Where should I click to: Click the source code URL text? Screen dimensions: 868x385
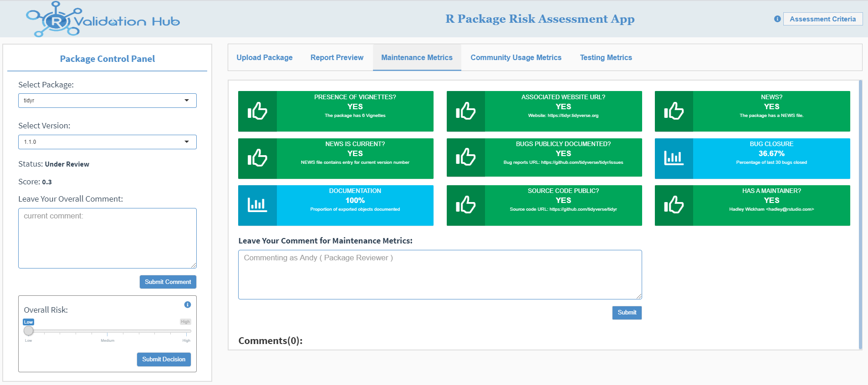[563, 209]
